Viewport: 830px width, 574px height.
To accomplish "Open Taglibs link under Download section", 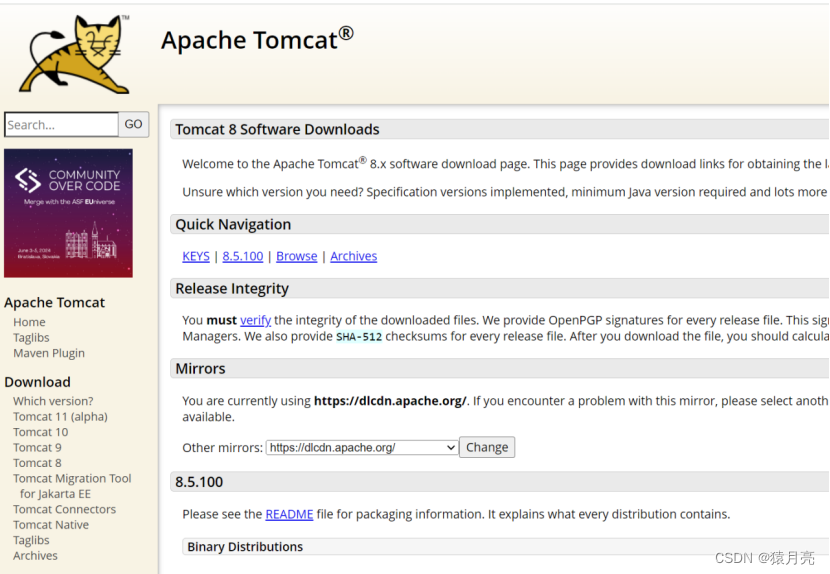I will click(x=31, y=540).
